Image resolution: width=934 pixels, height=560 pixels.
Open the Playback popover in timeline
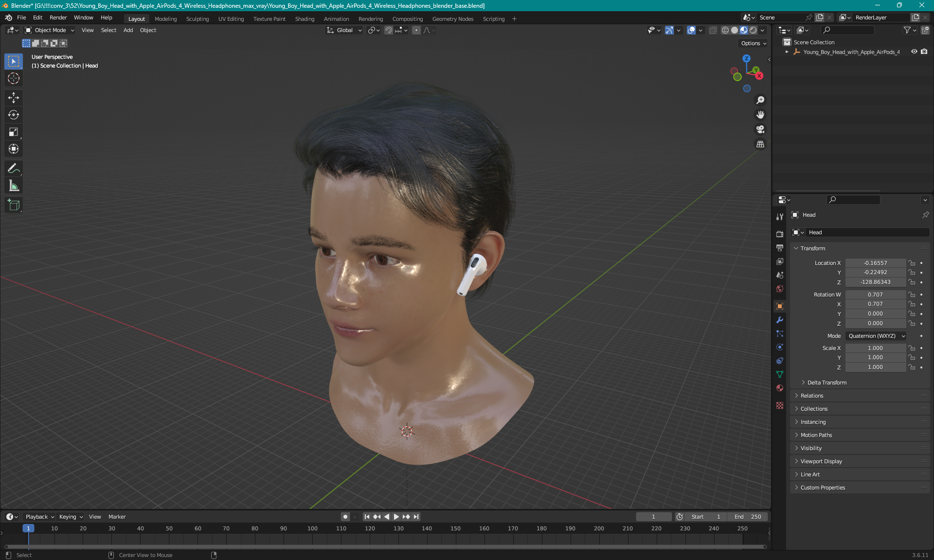pos(39,517)
